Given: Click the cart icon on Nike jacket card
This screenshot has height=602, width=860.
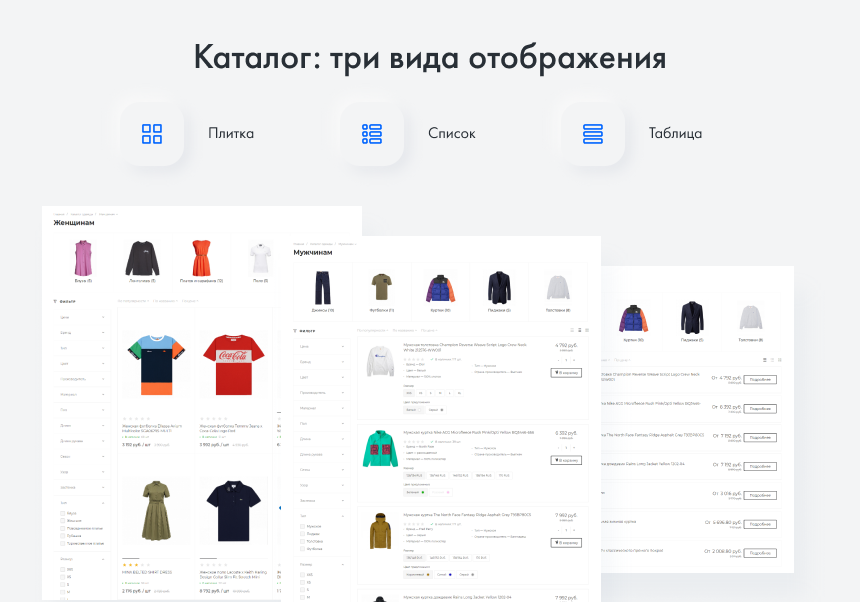Looking at the screenshot, I should pyautogui.click(x=566, y=460).
